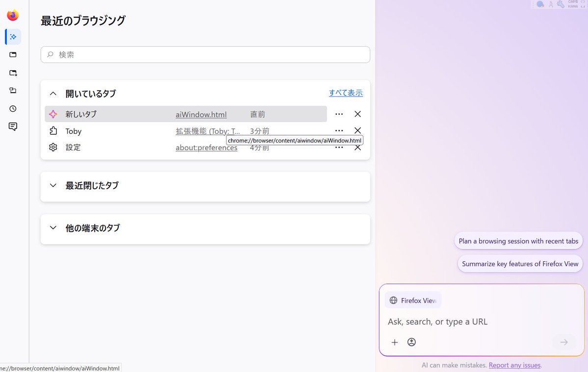Open the Tabs from other devices icon

(x=13, y=90)
